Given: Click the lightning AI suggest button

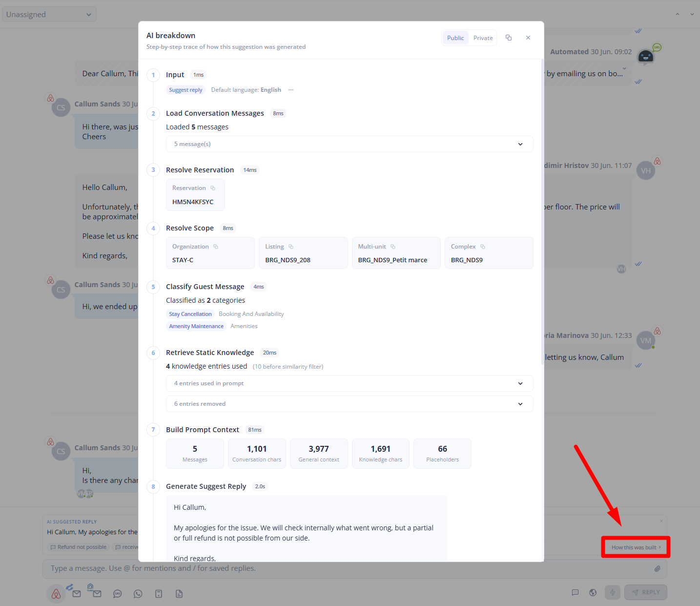Looking at the screenshot, I should click(x=613, y=592).
